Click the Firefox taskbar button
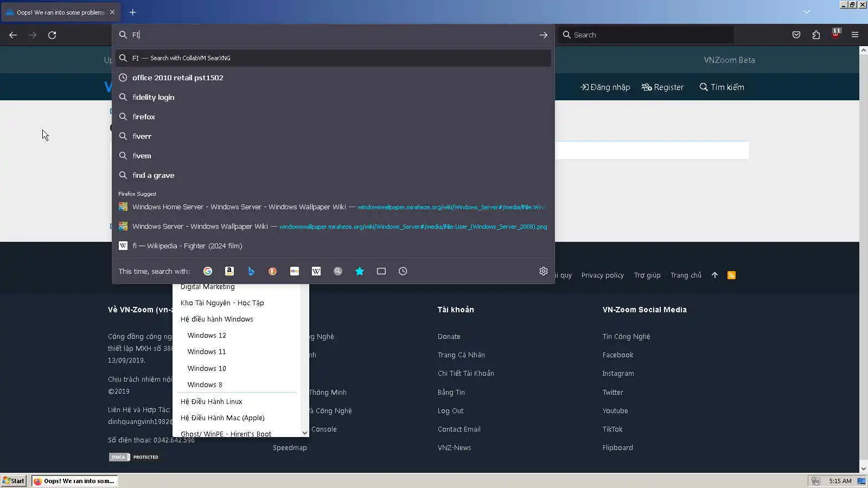This screenshot has height=488, width=868. tap(74, 481)
